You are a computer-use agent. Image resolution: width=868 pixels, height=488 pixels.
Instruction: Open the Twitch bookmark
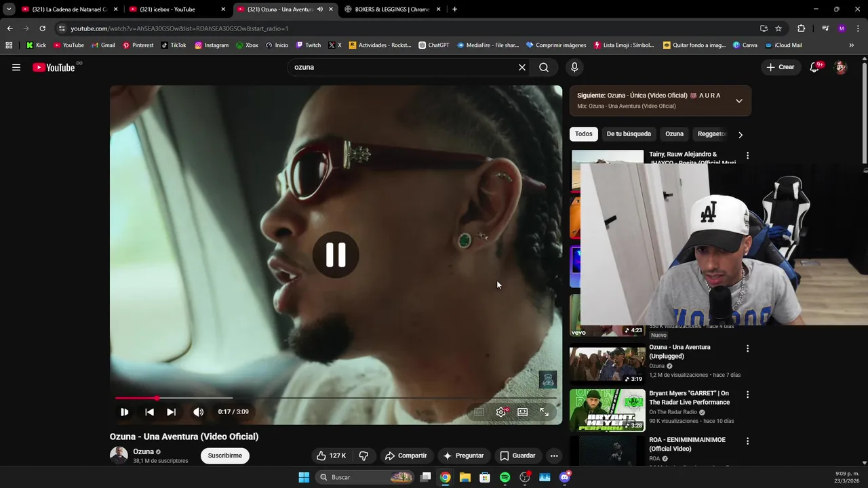tap(308, 45)
